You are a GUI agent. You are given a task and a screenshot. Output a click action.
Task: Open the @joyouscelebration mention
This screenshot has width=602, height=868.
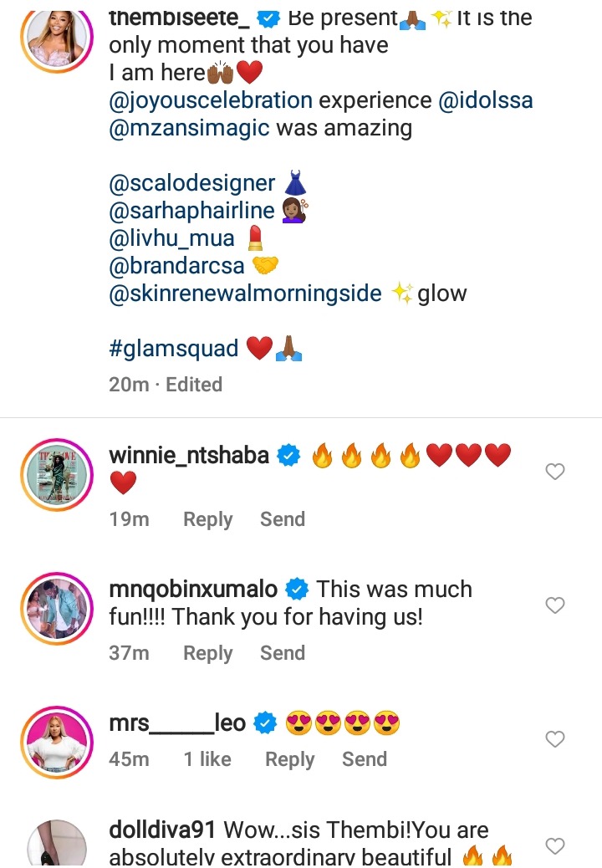[x=211, y=101]
